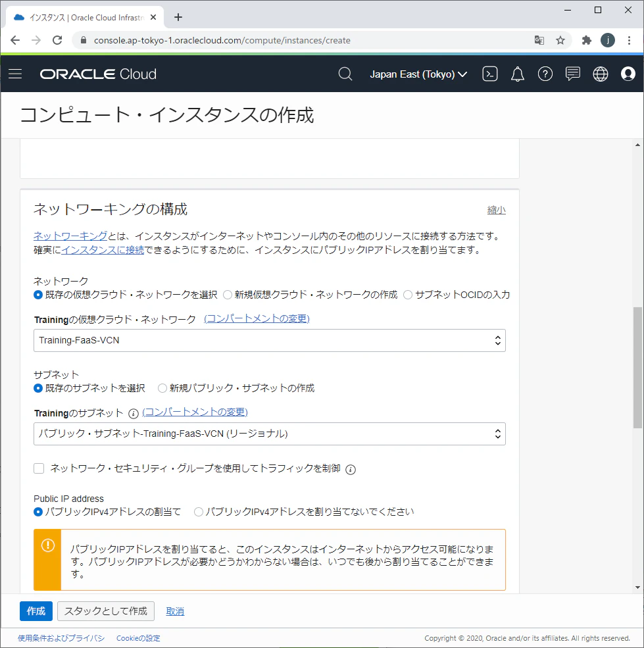The width and height of the screenshot is (644, 648).
Task: Select 既存の仮想クラウド・ネットワークを選択 radio
Action: 38,295
